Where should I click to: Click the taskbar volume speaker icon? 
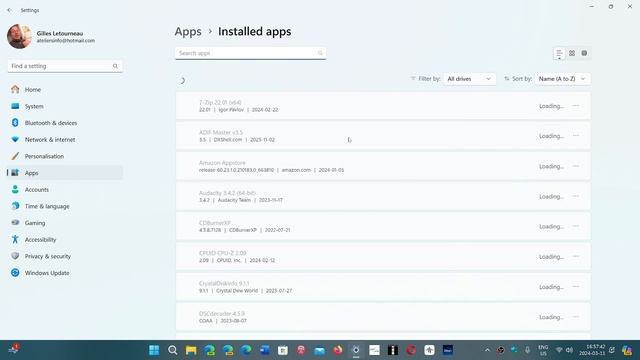570,350
